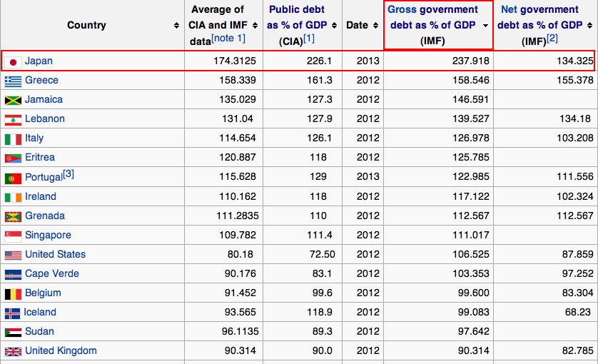This screenshot has height=364, width=598.
Task: Click the Japan flag icon
Action: pyautogui.click(x=13, y=62)
